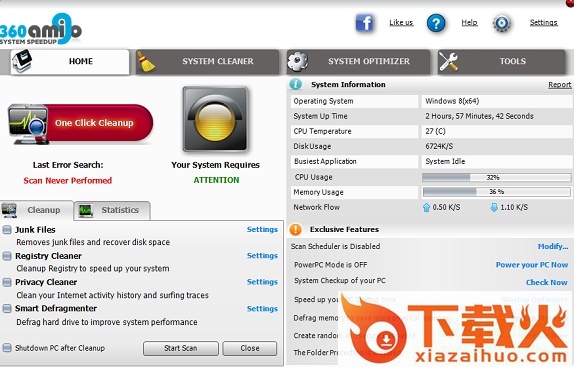This screenshot has height=367, width=574.
Task: Click the Close button
Action: click(250, 348)
